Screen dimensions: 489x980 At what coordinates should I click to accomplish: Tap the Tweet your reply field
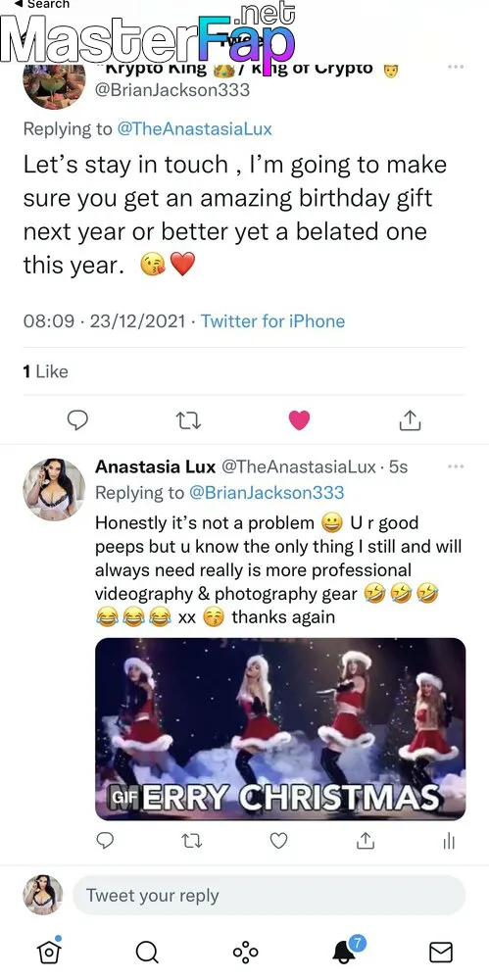[269, 895]
